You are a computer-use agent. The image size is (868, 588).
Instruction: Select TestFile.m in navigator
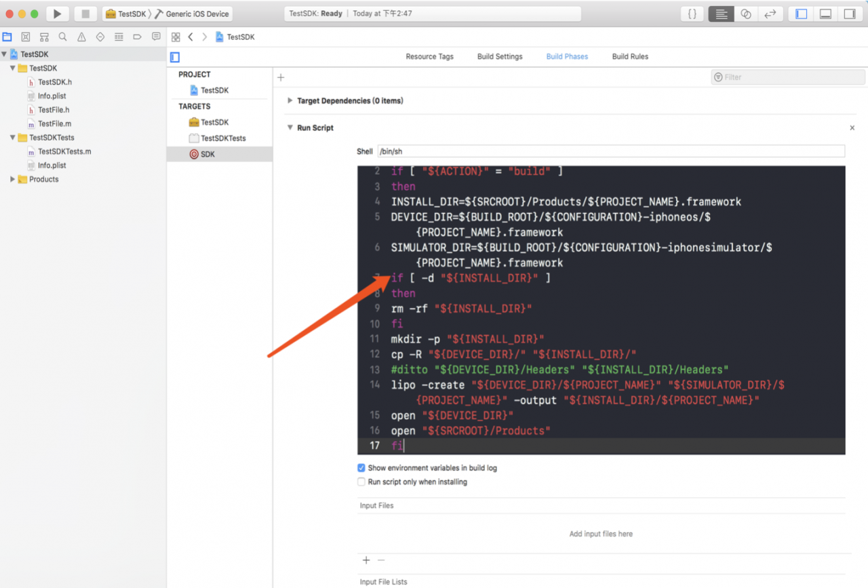54,123
